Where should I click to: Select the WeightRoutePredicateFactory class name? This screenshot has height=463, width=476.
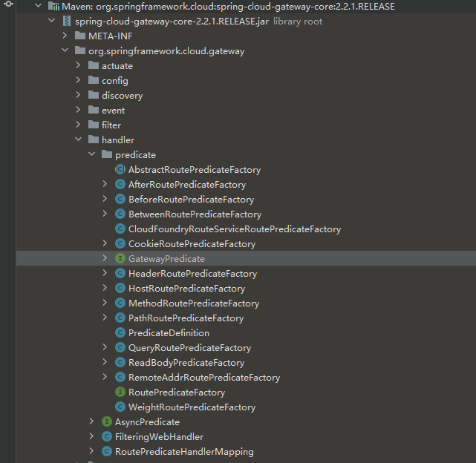192,407
